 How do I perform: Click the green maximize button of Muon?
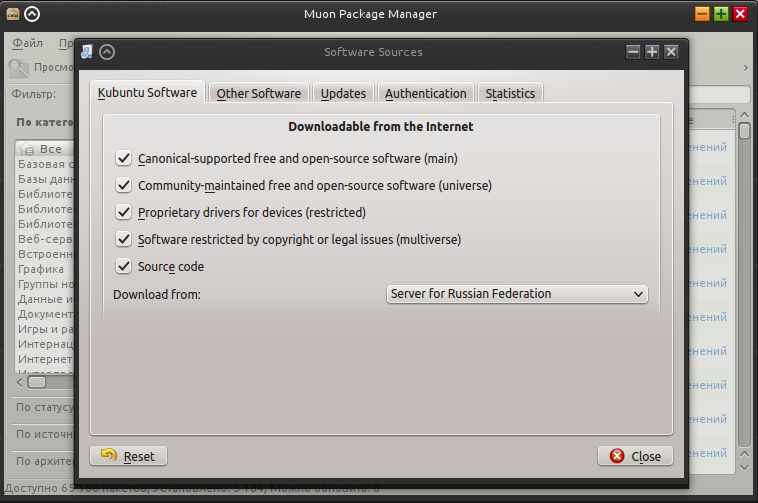(x=721, y=14)
